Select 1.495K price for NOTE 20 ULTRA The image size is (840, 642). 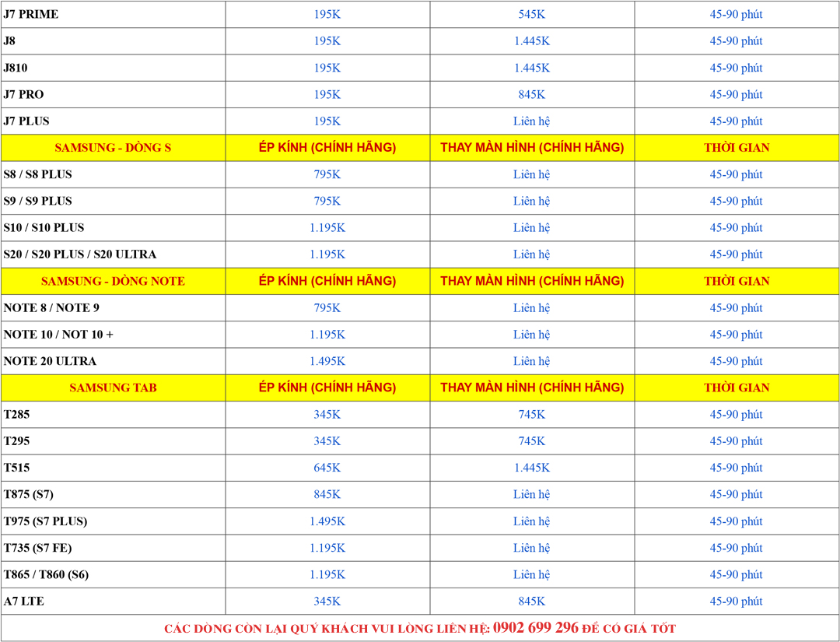(x=327, y=361)
